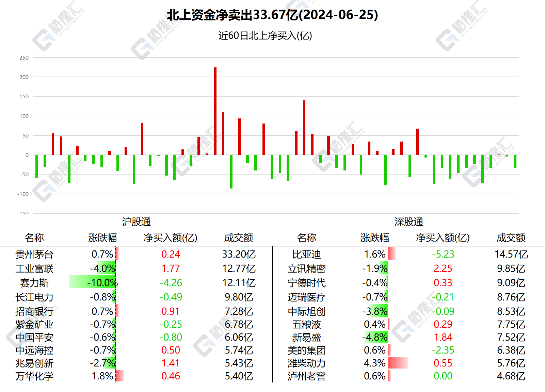Click 兆易创新 net buy value 1.41
The width and height of the screenshot is (545, 392).
point(171,363)
